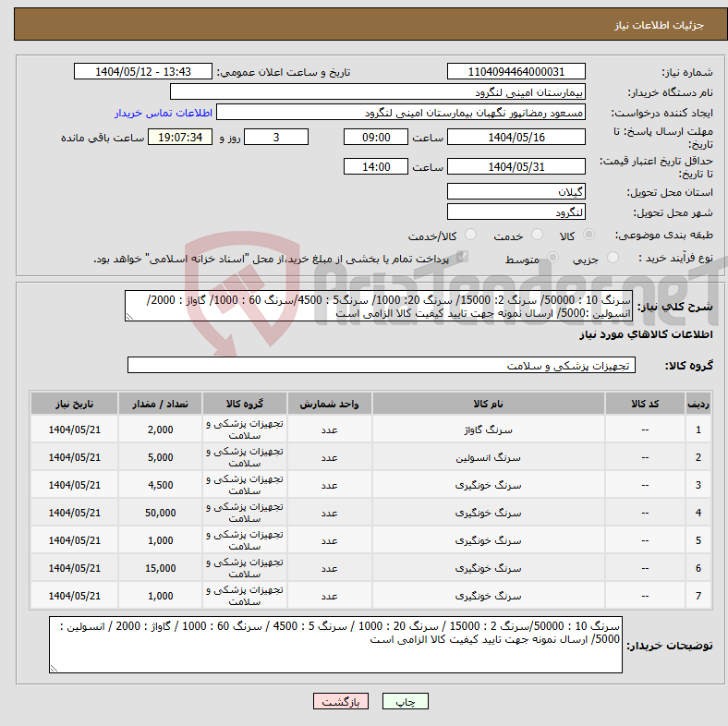
Task: Select the کالا radio button
Action: coord(588,235)
